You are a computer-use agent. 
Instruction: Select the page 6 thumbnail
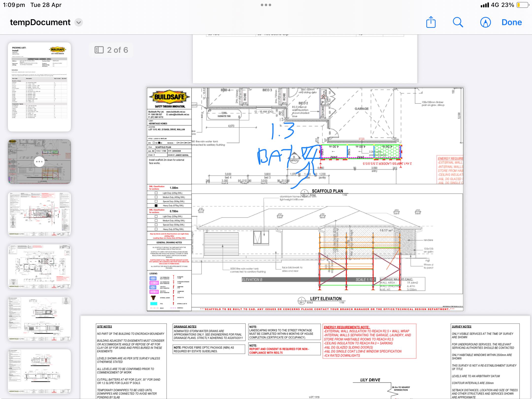39,371
